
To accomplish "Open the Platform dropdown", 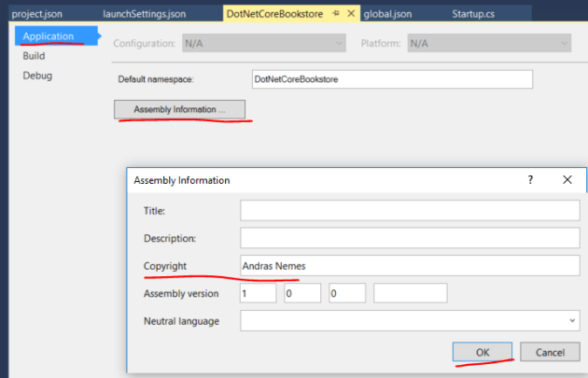I will pos(489,43).
